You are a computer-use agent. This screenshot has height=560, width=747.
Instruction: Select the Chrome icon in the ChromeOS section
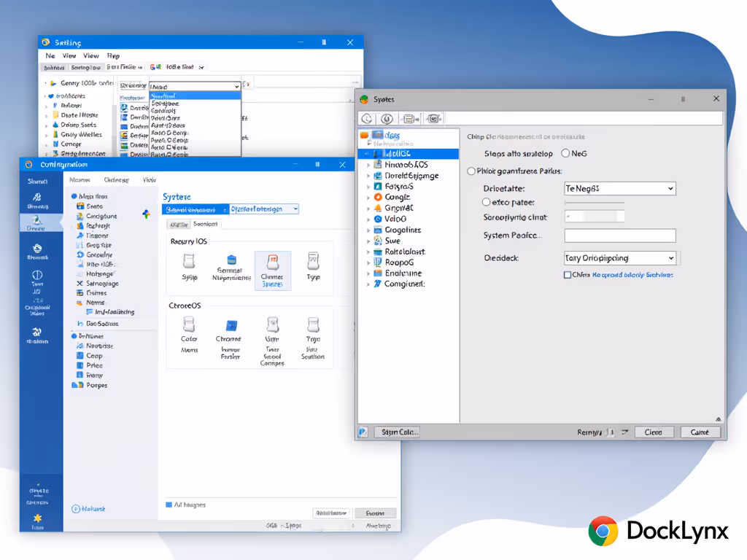(231, 328)
